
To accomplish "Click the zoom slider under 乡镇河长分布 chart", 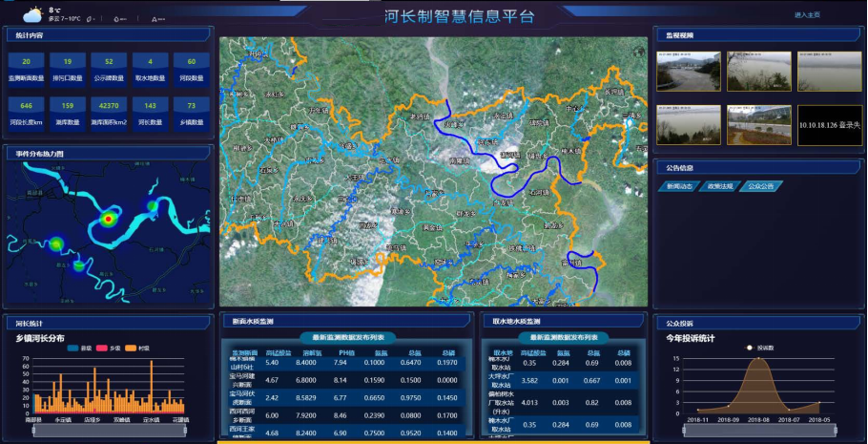I will [111, 431].
